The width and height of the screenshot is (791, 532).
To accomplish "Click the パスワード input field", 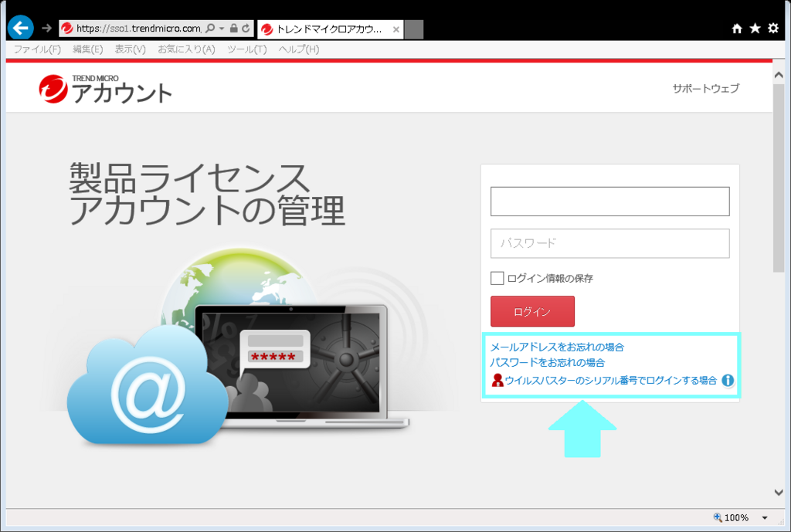I will pos(610,243).
